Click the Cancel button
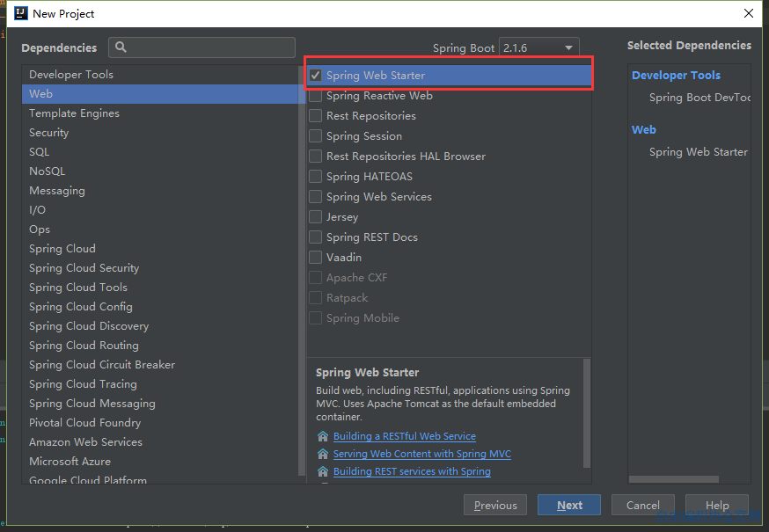The image size is (769, 532). tap(643, 505)
